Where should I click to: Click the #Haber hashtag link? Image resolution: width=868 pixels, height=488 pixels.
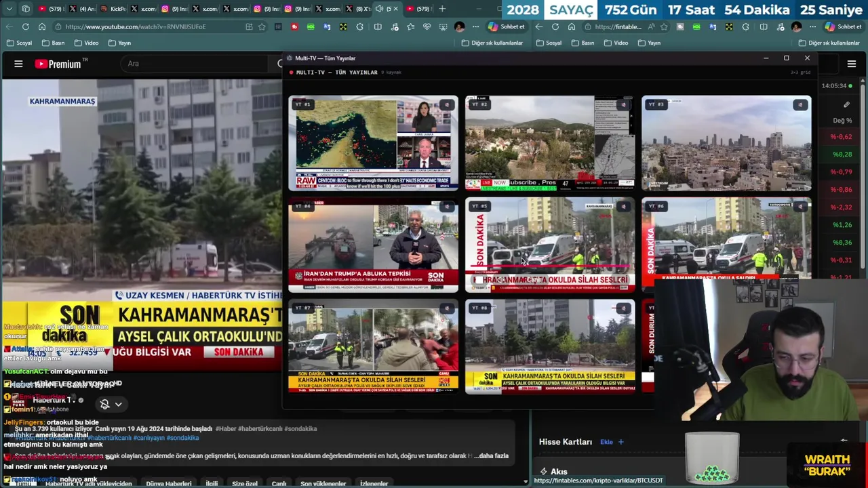(225, 429)
